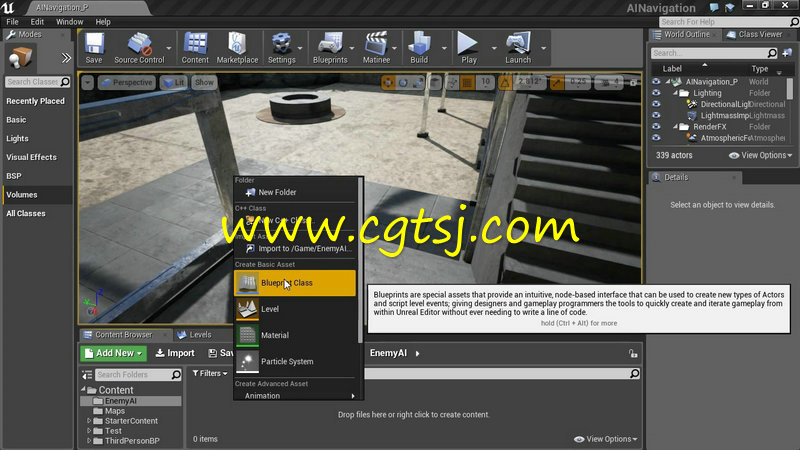Start Play in the toolbar
This screenshot has height=450, width=800.
point(468,48)
